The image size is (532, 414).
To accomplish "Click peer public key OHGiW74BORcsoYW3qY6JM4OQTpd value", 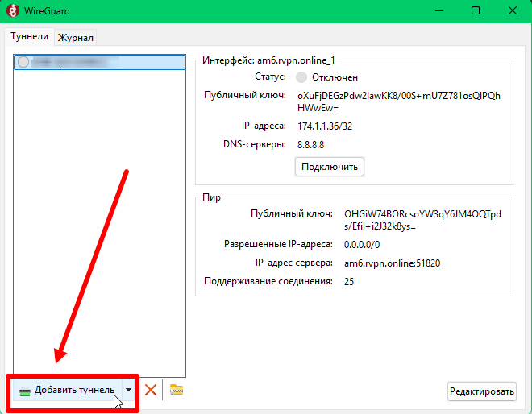I will click(x=422, y=221).
